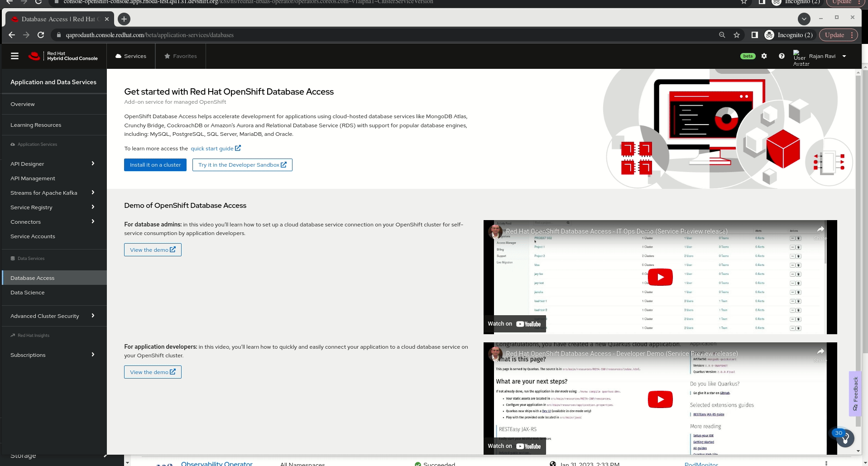
Task: Click the zoom magnifier in address bar
Action: (722, 35)
